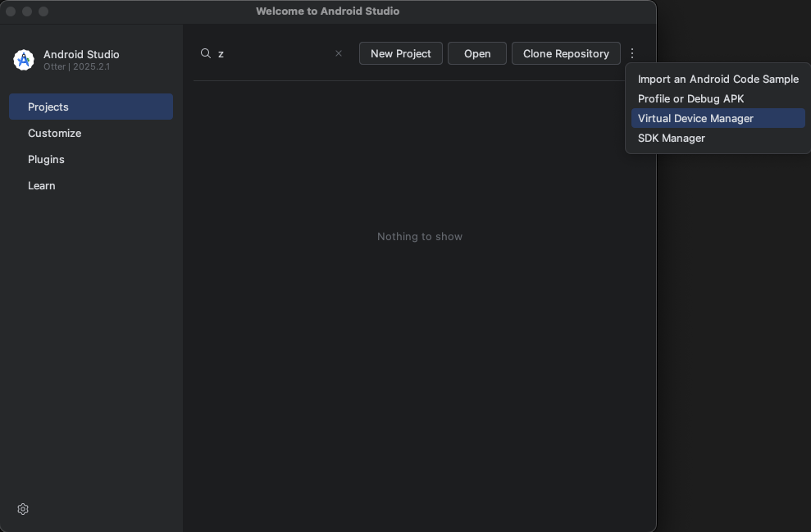The height and width of the screenshot is (532, 811).
Task: Start a New Project
Action: [x=401, y=53]
